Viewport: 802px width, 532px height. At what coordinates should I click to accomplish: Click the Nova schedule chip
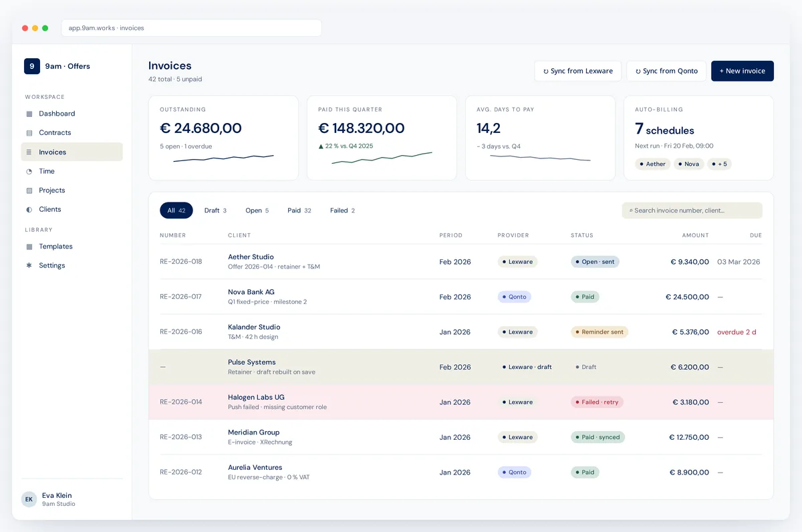(x=689, y=164)
